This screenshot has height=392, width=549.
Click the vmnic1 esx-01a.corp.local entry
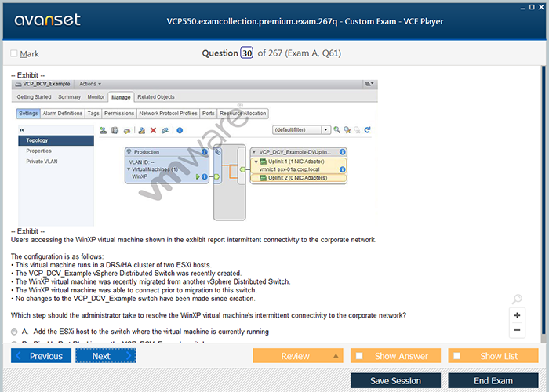pos(289,169)
